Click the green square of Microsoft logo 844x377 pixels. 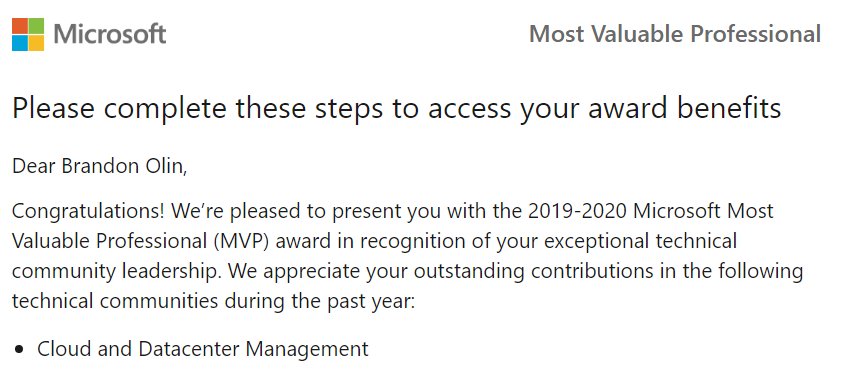pos(36,26)
